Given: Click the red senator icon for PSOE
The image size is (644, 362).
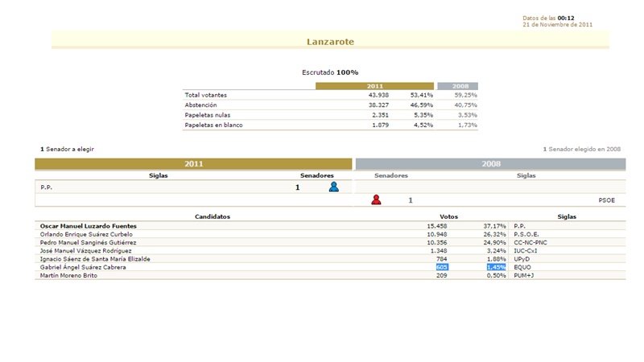Looking at the screenshot, I should (x=376, y=200).
